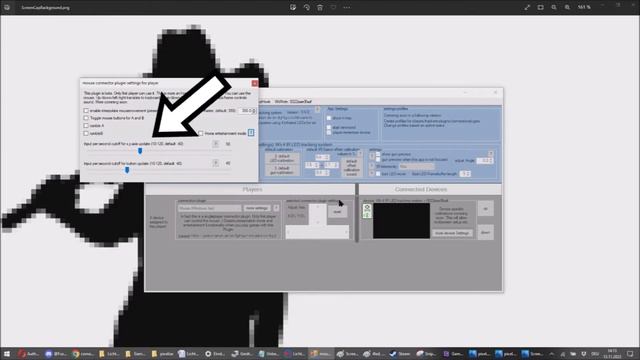Click the zoom percentage value in Photos toolbar
Image resolution: width=640 pixels, height=360 pixels.
point(584,7)
